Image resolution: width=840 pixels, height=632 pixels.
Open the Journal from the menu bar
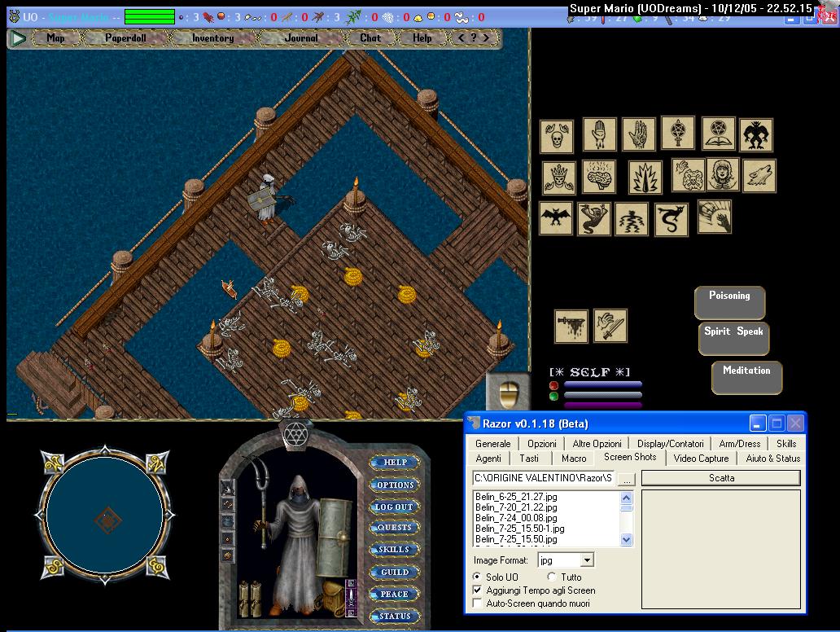(x=301, y=38)
